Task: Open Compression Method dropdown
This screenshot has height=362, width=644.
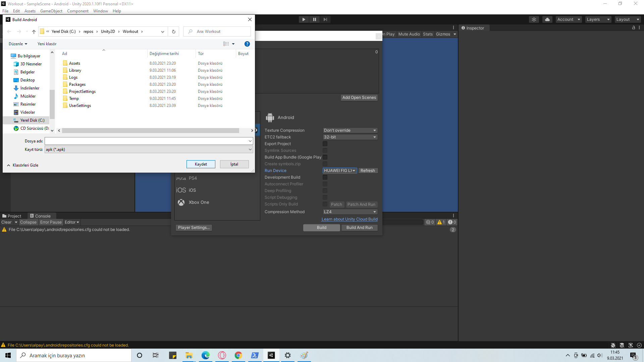Action: tap(350, 212)
